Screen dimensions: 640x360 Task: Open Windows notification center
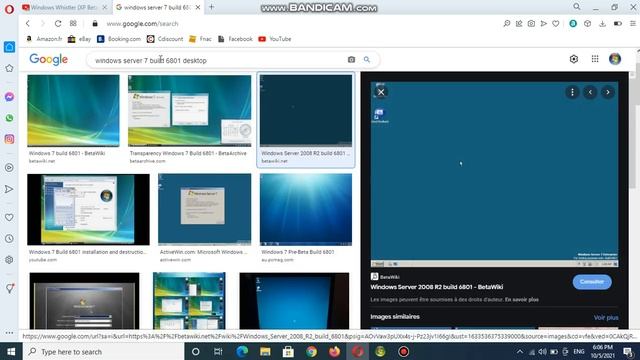[x=629, y=351]
